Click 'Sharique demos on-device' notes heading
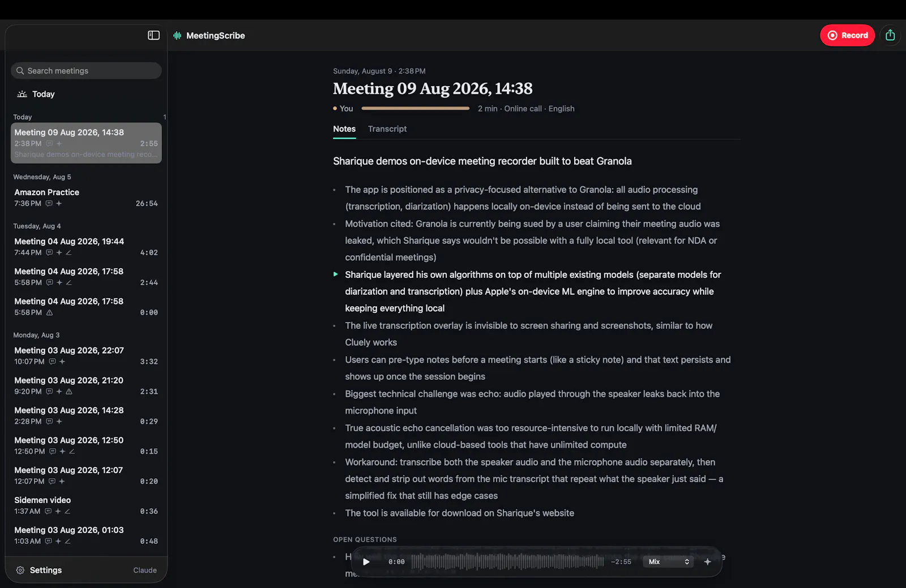 pos(482,161)
